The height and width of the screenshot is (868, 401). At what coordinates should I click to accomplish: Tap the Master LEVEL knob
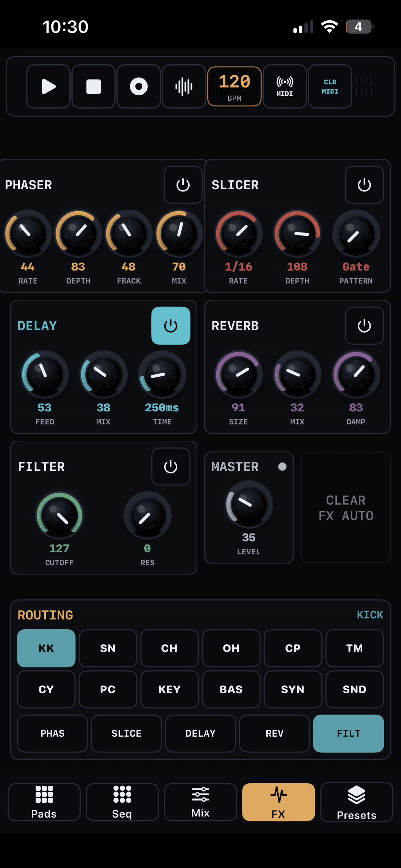tap(249, 504)
